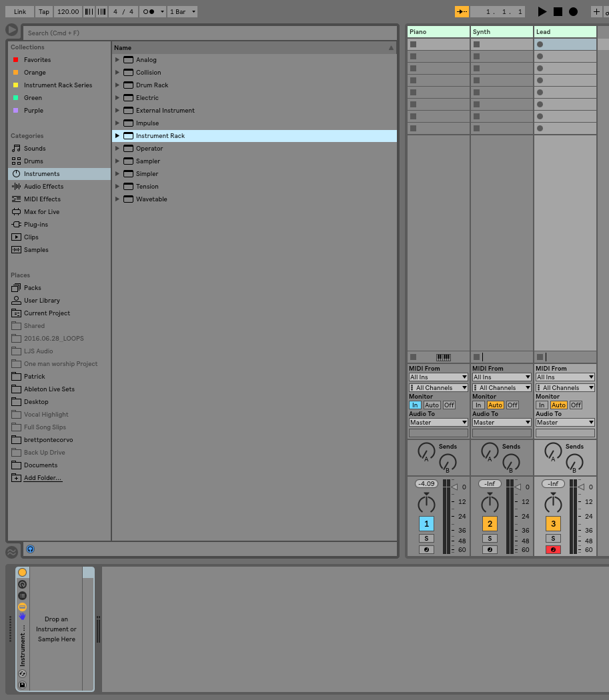Select the Piano track header
Screen dimensions: 609x700
[x=438, y=32]
